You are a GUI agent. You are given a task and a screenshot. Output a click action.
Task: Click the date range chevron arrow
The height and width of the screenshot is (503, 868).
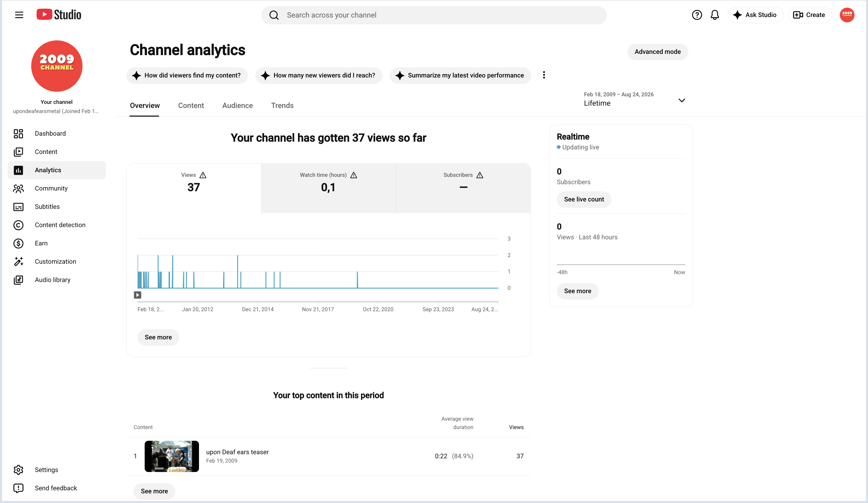point(681,100)
